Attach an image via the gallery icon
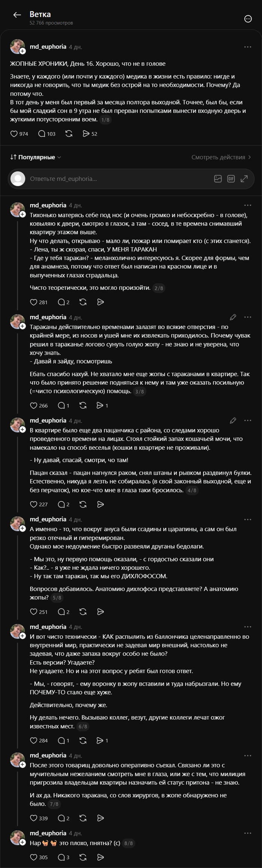 [x=218, y=179]
